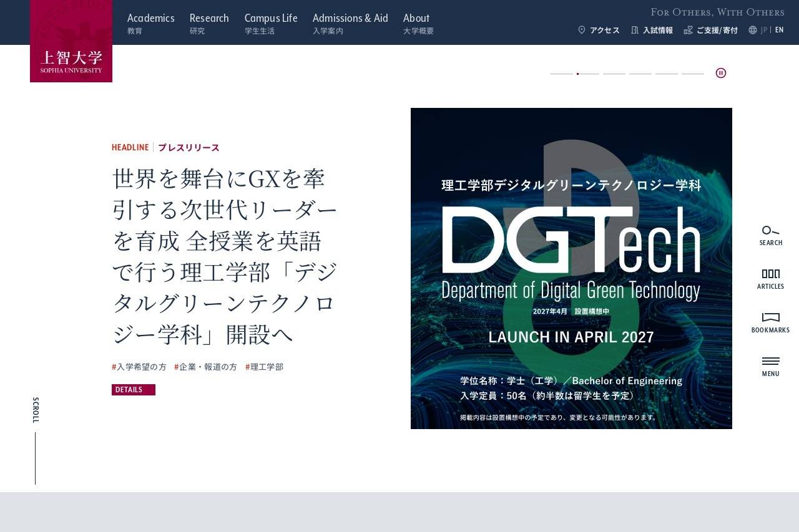Open the DGTech headline article title
The width and height of the screenshot is (799, 532).
point(225,256)
